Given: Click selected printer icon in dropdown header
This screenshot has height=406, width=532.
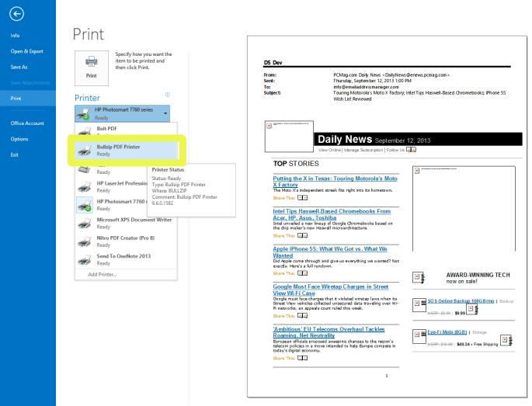Looking at the screenshot, I should click(x=83, y=113).
